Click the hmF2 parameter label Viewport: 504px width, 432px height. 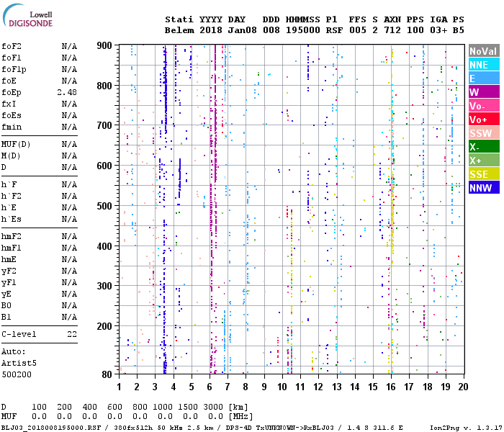12,237
